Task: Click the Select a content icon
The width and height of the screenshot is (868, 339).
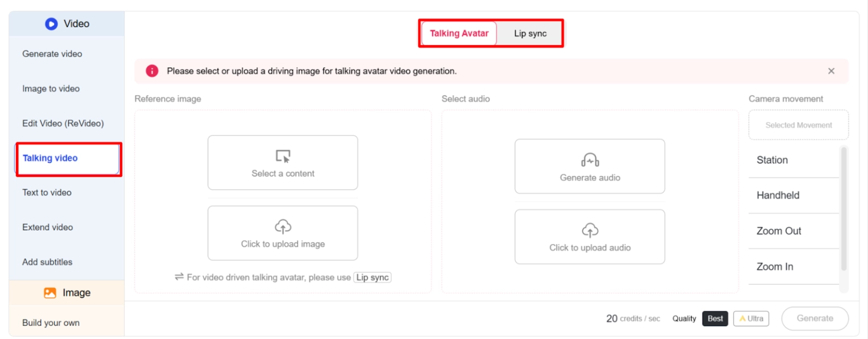Action: (x=283, y=156)
